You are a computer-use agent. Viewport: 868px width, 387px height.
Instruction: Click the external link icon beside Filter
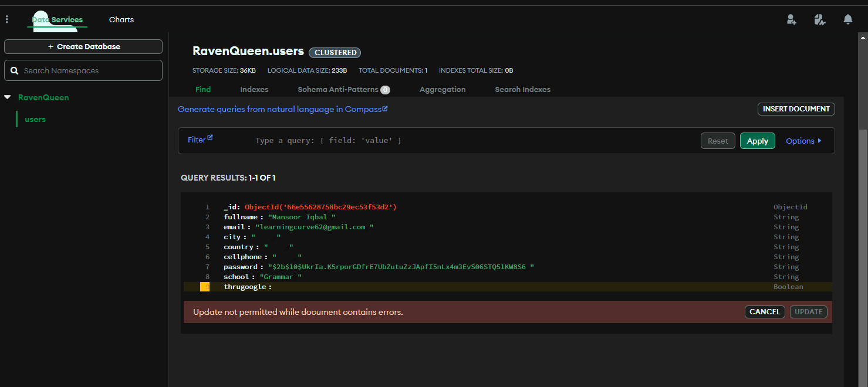point(210,137)
